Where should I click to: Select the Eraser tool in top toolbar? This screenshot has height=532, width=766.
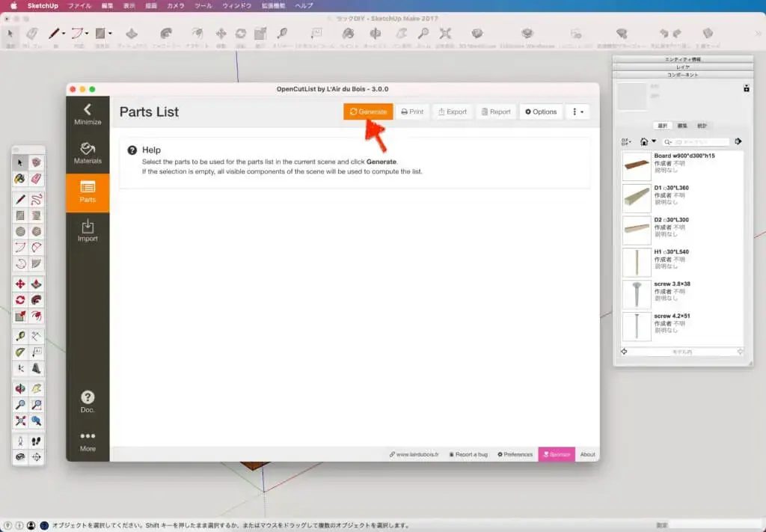pyautogui.click(x=32, y=34)
